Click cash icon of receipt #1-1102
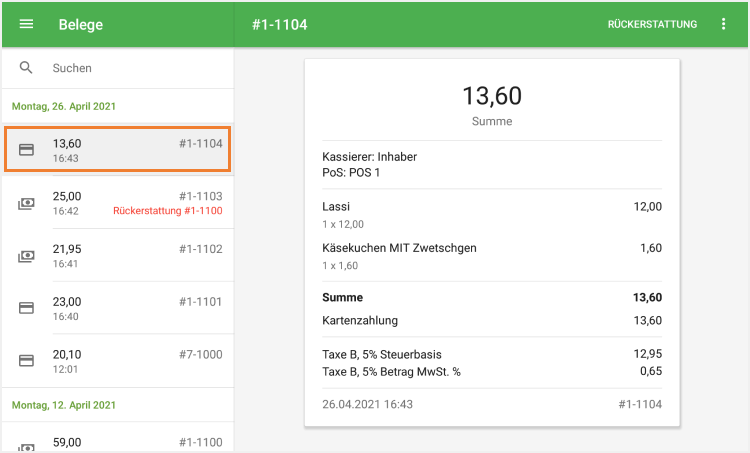 [x=27, y=256]
